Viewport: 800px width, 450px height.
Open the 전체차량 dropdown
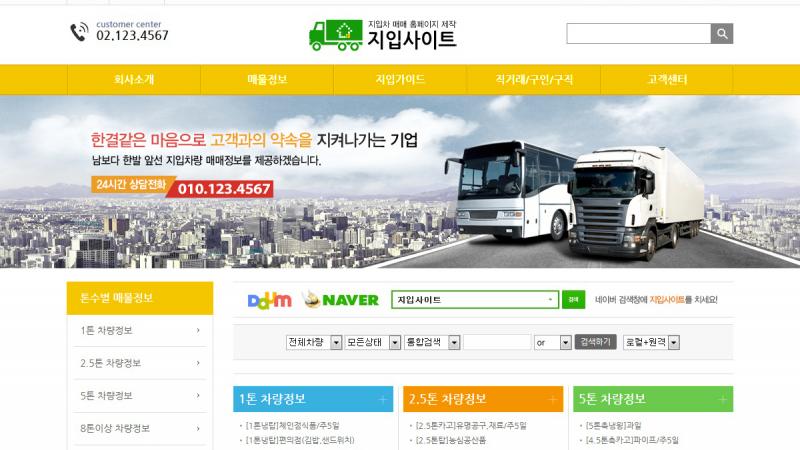pos(314,342)
